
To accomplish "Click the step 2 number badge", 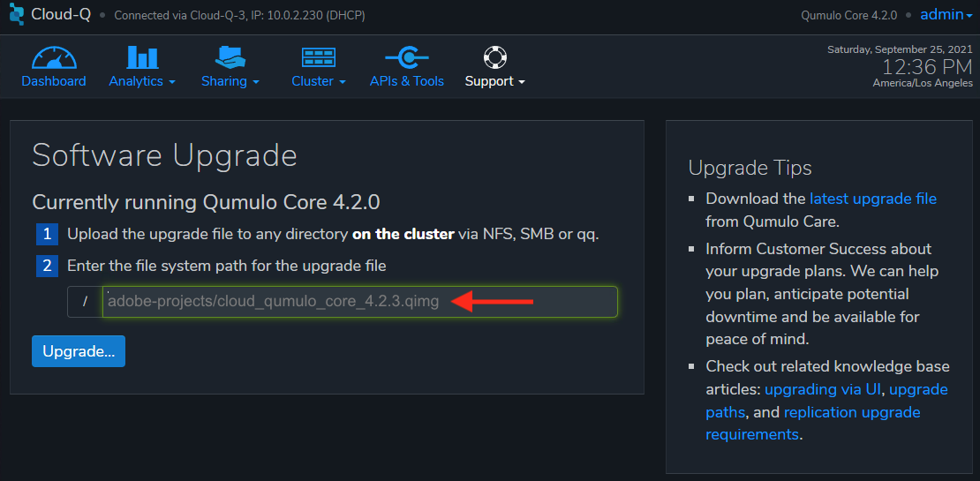I will [47, 267].
